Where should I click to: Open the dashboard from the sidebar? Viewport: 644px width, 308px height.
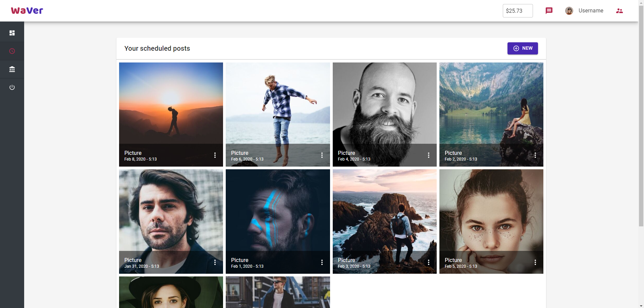coord(12,33)
